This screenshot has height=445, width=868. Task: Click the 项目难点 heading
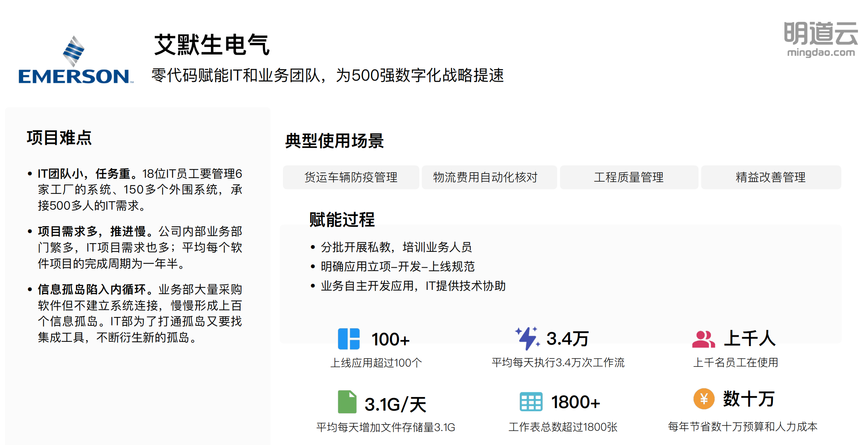tap(59, 138)
